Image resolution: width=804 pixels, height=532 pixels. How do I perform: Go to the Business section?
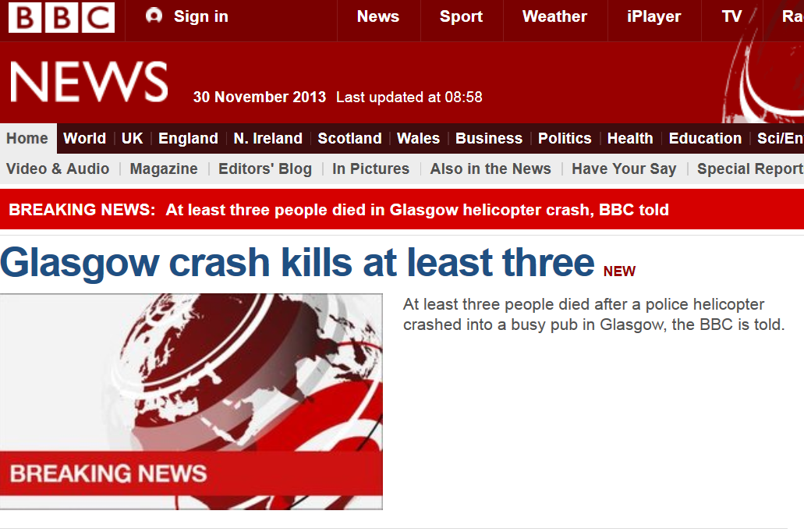coord(489,139)
